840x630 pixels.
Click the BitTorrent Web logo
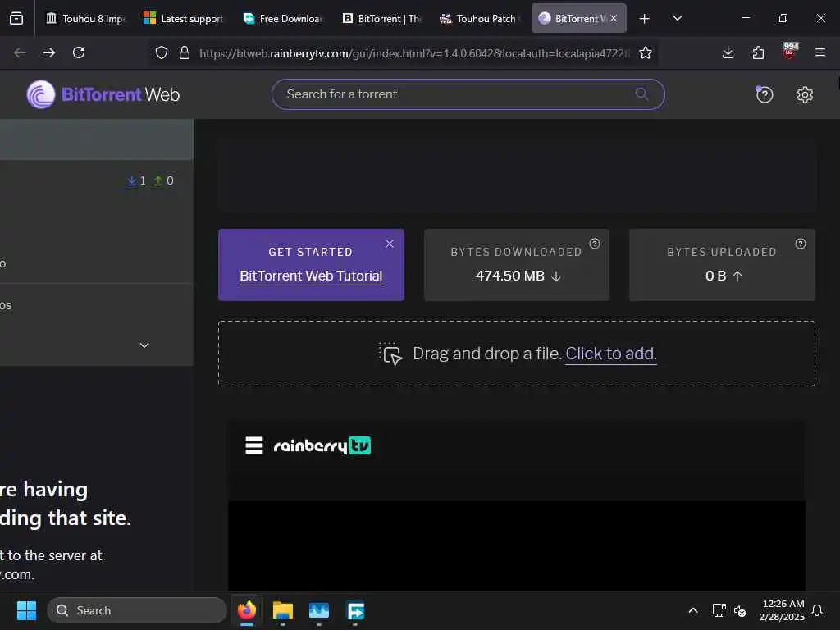(103, 94)
